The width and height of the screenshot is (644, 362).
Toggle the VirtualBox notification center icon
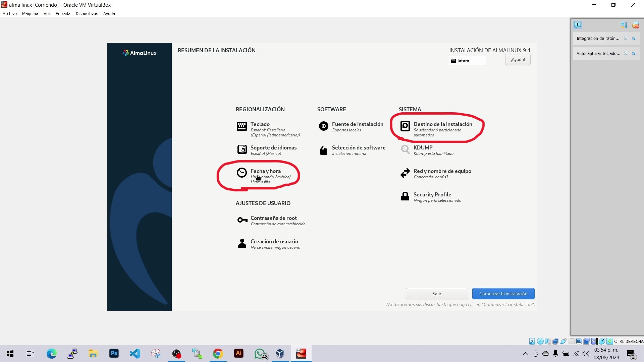click(x=577, y=25)
